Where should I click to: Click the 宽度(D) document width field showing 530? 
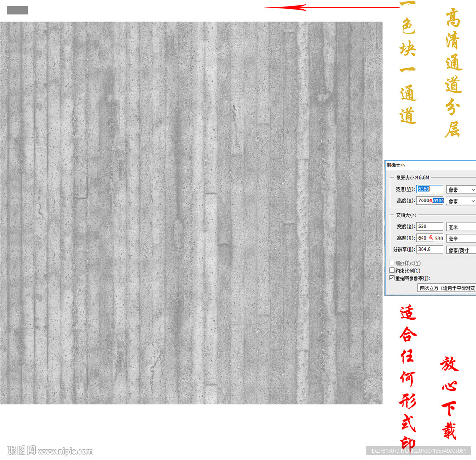coord(430,227)
